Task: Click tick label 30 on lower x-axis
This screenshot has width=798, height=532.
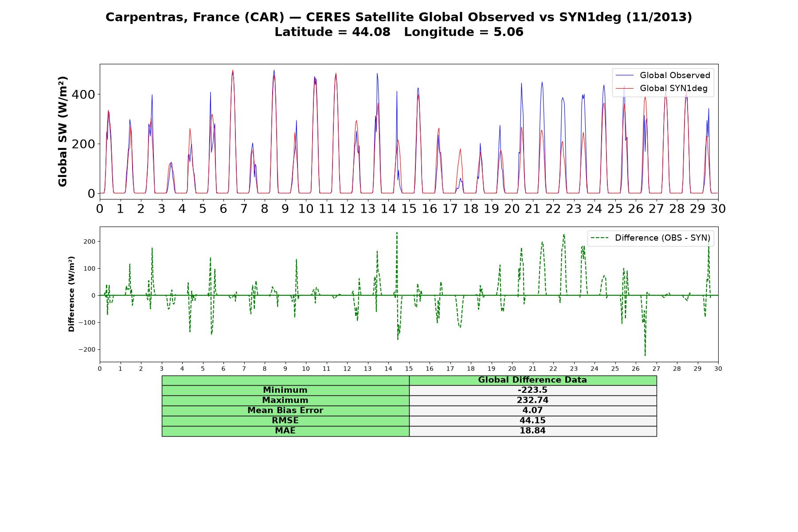Action: (x=718, y=369)
